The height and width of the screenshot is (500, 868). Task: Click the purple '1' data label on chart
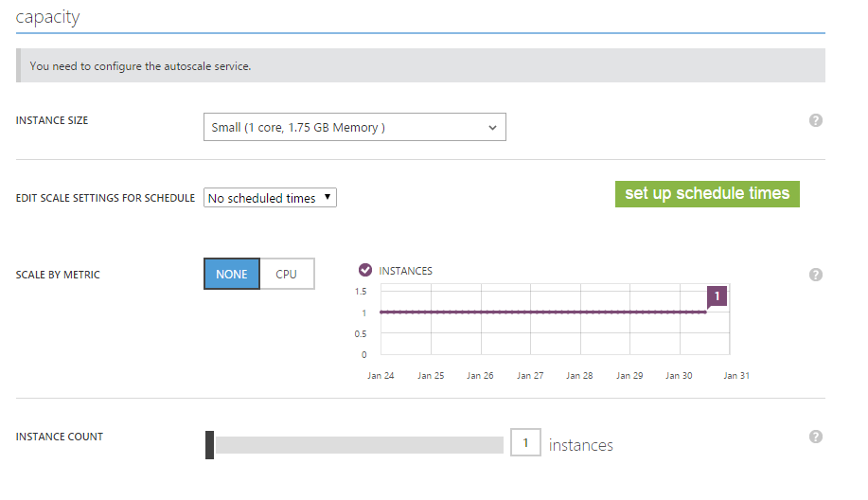[717, 296]
